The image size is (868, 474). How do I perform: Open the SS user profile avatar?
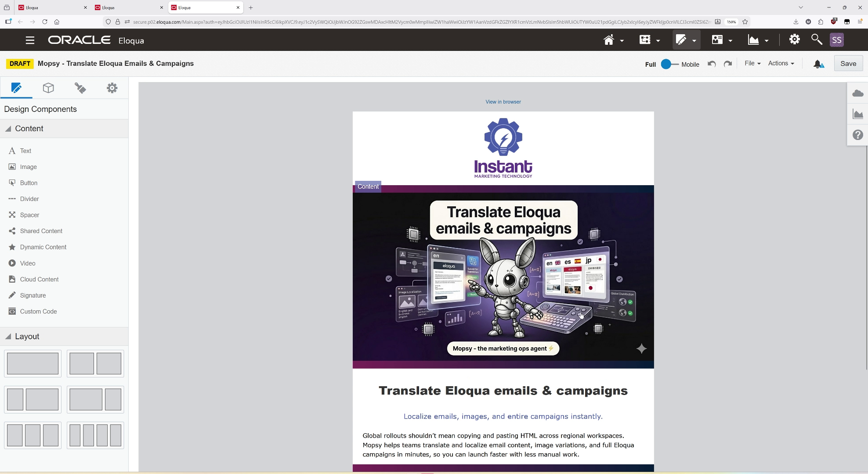pyautogui.click(x=836, y=40)
